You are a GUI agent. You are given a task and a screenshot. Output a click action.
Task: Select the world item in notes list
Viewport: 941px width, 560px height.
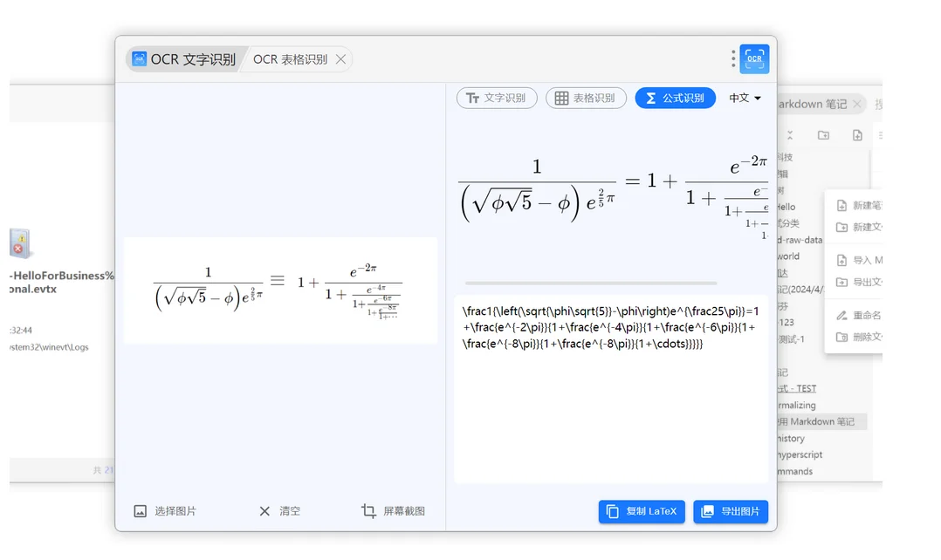(x=788, y=256)
